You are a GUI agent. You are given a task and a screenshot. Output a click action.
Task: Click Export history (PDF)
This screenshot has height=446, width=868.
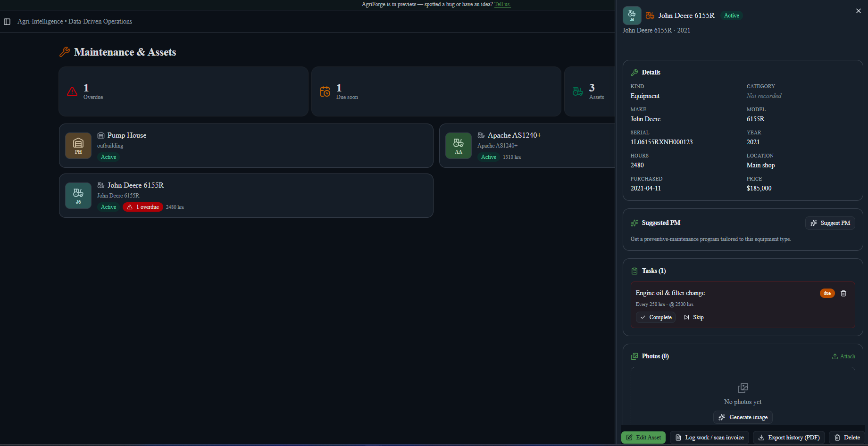[789, 438]
